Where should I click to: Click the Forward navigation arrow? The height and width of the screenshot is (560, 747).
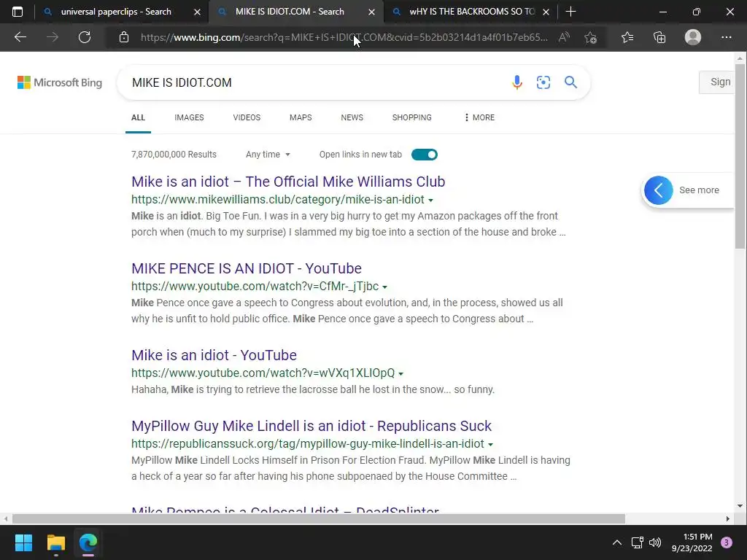point(53,37)
